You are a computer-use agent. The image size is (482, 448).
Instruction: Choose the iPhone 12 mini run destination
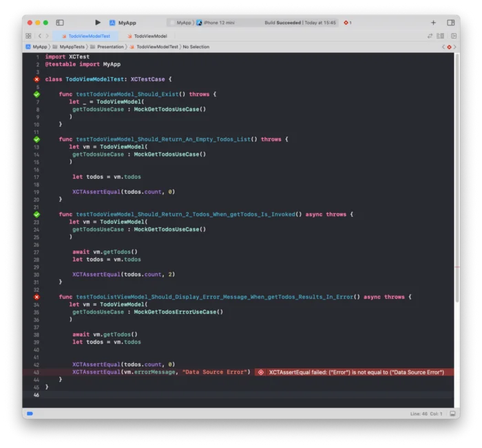pyautogui.click(x=216, y=23)
